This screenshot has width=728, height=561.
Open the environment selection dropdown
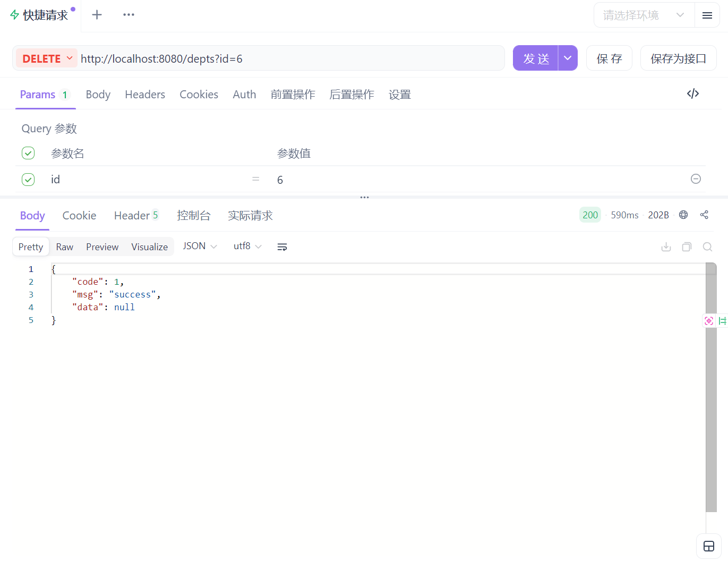tap(644, 15)
